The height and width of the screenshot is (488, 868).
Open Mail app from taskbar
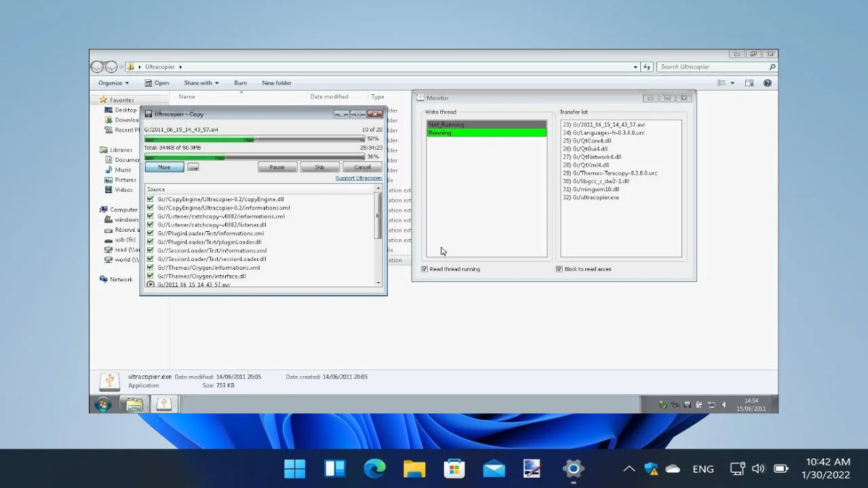coord(494,468)
